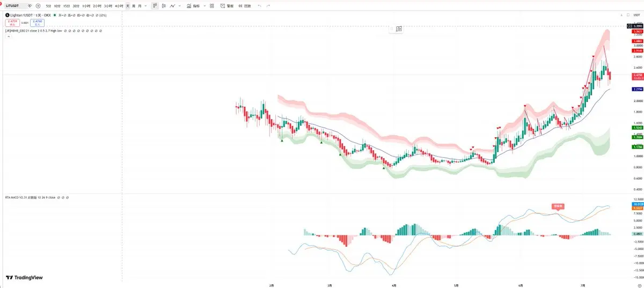Switch to the 10分 timeframe
Image resolution: width=644 pixels, height=288 pixels.
pyautogui.click(x=57, y=5)
